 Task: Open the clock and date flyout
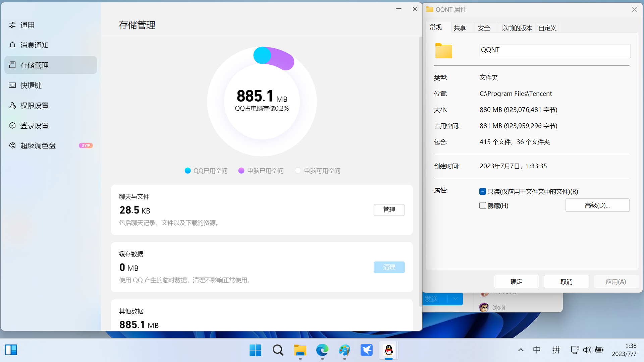pos(624,350)
